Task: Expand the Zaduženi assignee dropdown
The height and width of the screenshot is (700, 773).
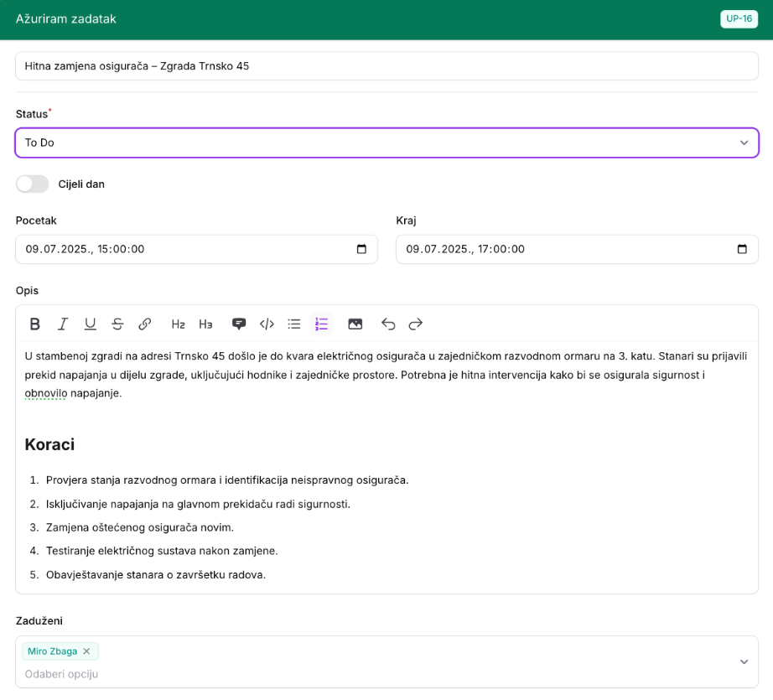Action: (744, 661)
